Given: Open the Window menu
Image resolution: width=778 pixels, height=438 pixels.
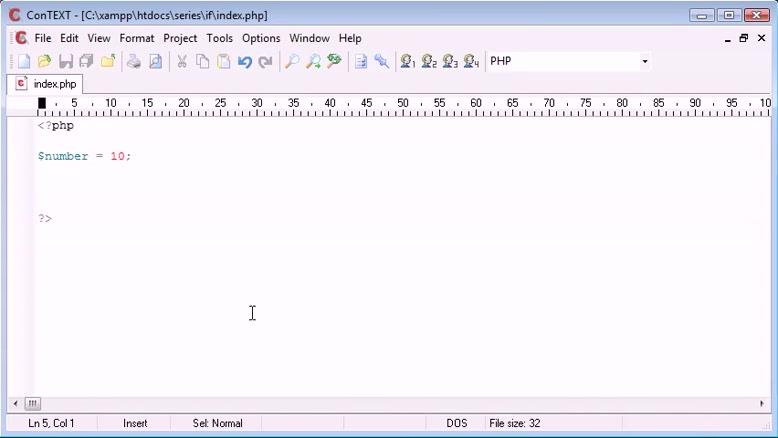Looking at the screenshot, I should (310, 38).
